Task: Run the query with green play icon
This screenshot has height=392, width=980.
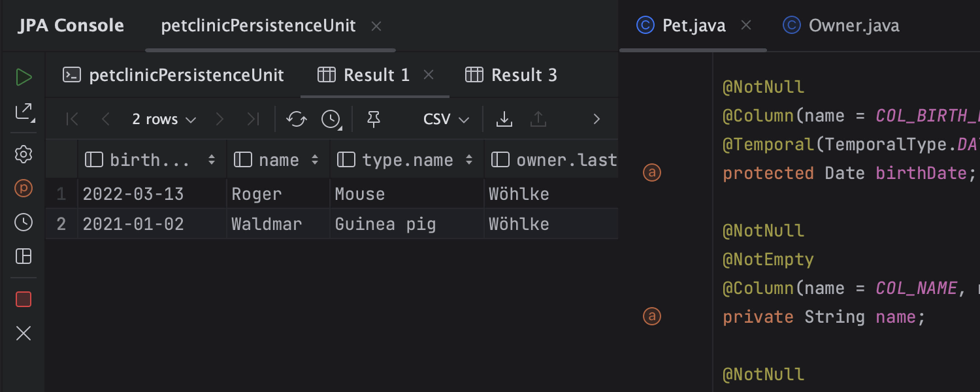Action: 24,77
